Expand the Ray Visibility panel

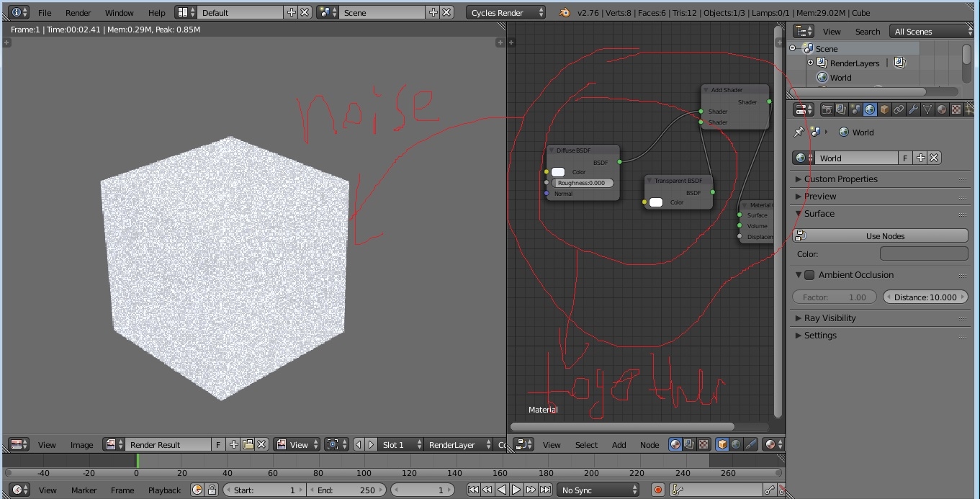click(x=830, y=318)
